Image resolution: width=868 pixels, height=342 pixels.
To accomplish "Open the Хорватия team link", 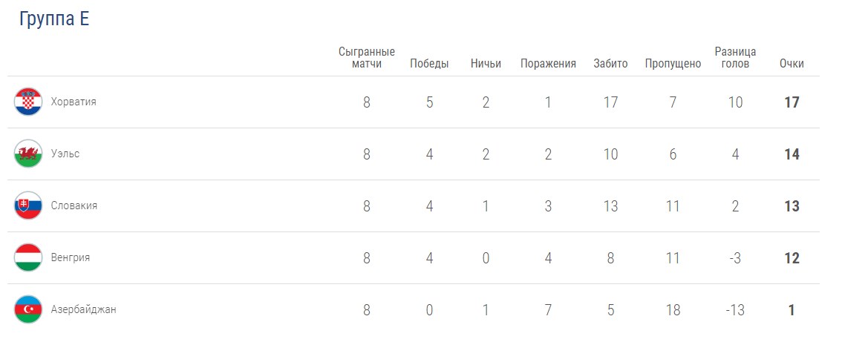I will tap(74, 102).
